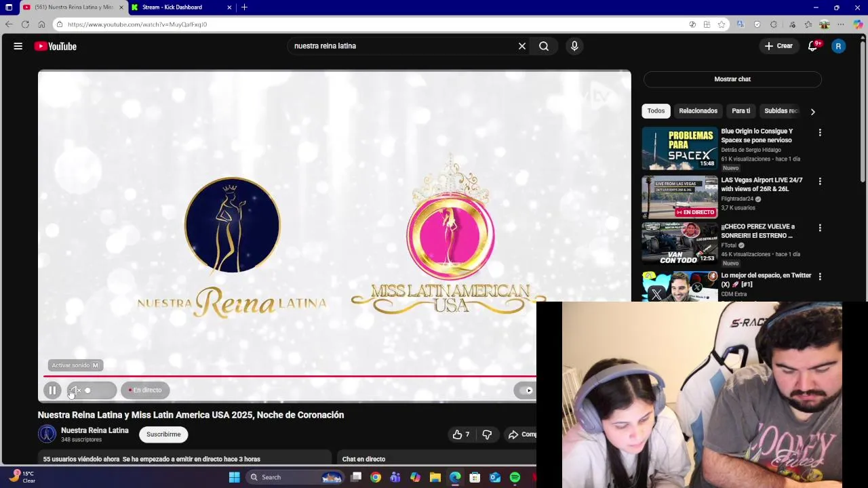This screenshot has height=488, width=868.
Task: Open Nuestra Reina Latina channel avatar
Action: 47,434
